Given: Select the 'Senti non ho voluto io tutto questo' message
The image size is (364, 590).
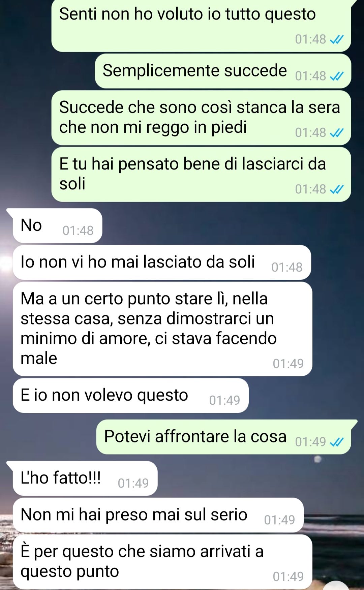Looking at the screenshot, I should coord(201,26).
